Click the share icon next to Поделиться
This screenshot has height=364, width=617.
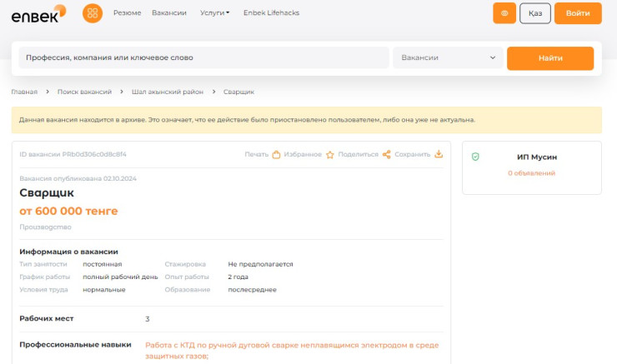pyautogui.click(x=386, y=154)
